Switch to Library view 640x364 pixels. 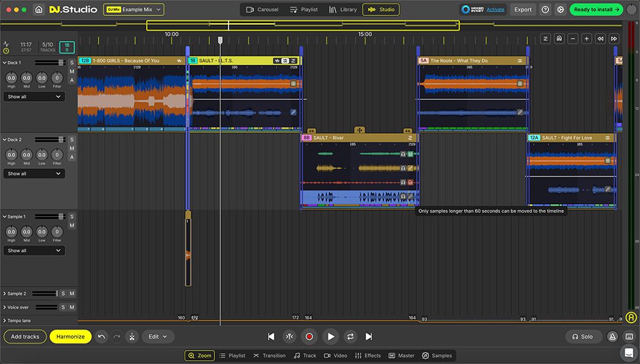tap(343, 10)
